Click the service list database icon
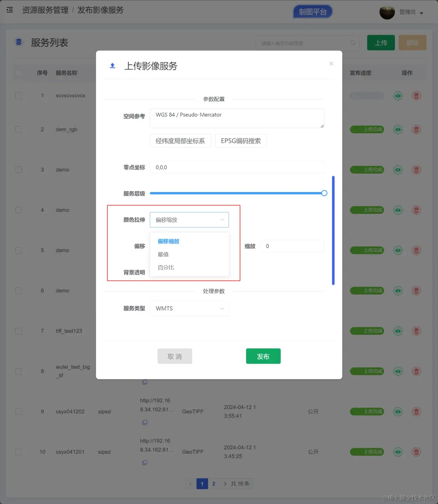Image resolution: width=438 pixels, height=504 pixels. [x=19, y=42]
